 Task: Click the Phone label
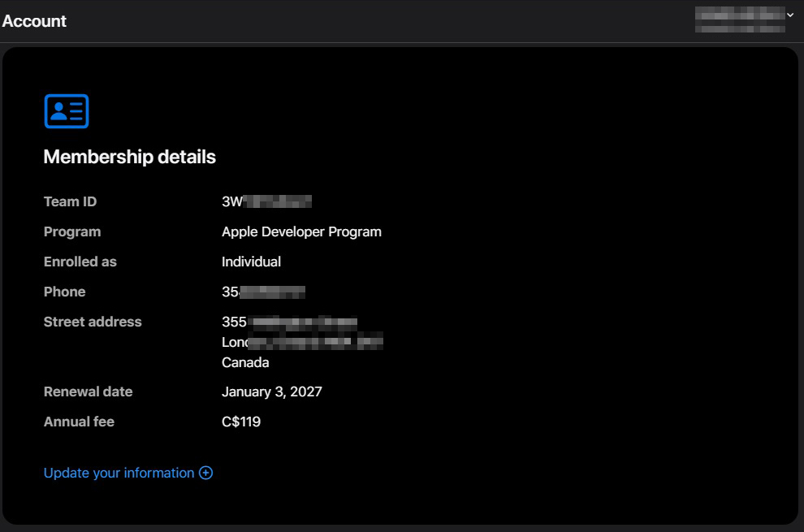pos(64,292)
